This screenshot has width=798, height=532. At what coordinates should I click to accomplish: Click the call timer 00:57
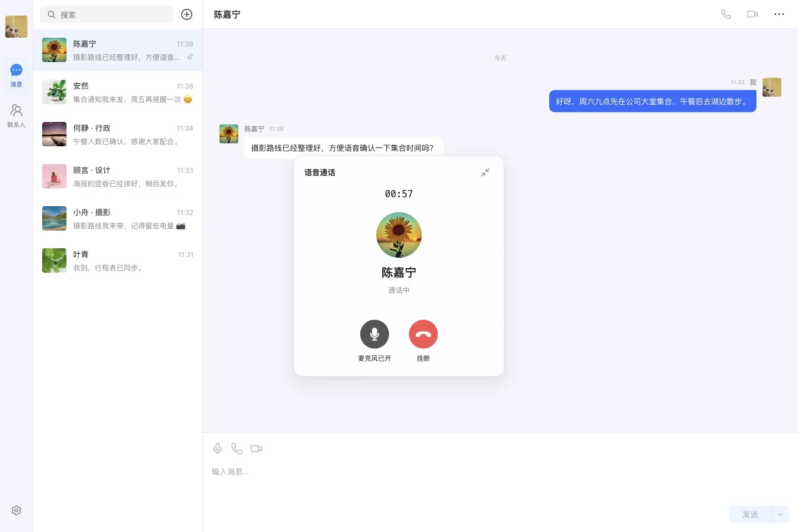coord(399,194)
